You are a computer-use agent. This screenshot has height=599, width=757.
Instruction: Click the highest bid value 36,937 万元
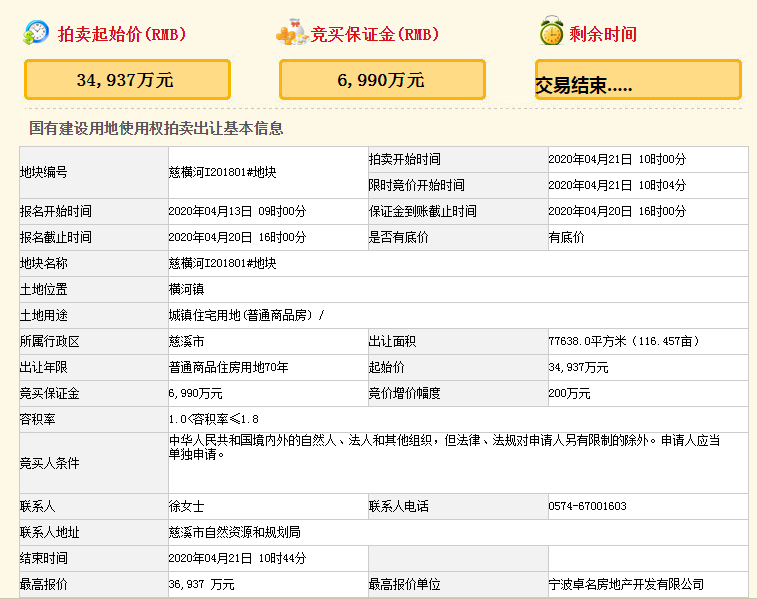pos(202,584)
